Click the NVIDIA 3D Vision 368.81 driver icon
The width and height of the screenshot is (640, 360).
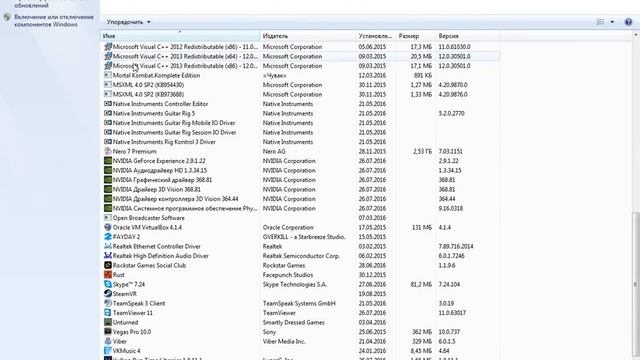tap(108, 189)
